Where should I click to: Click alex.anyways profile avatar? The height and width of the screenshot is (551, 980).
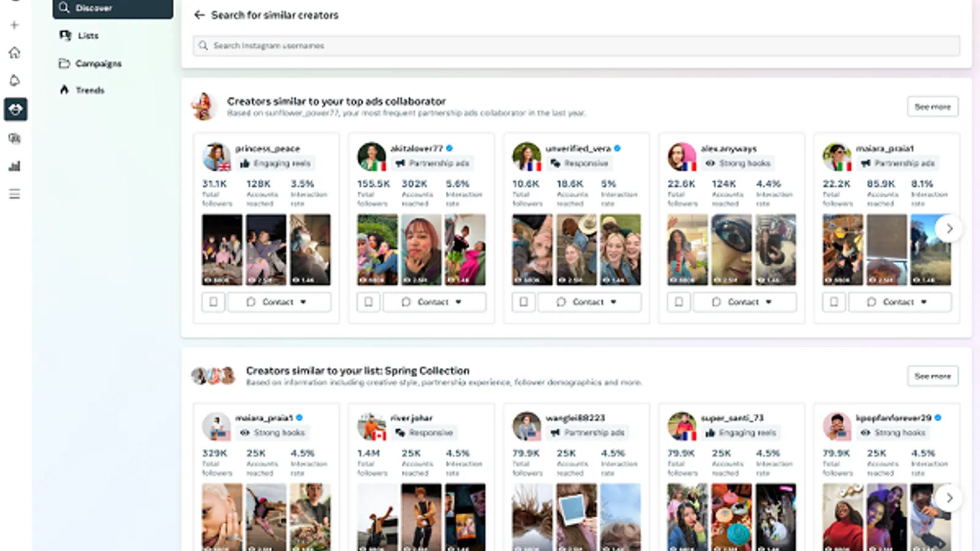(x=682, y=157)
